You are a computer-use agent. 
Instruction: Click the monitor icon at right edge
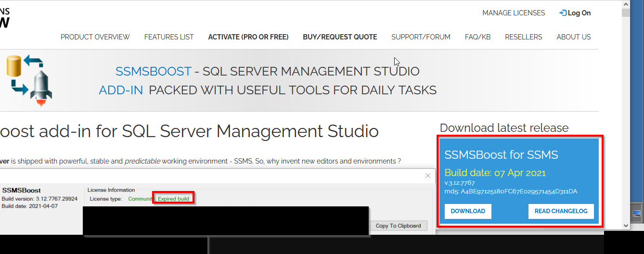coord(637,213)
